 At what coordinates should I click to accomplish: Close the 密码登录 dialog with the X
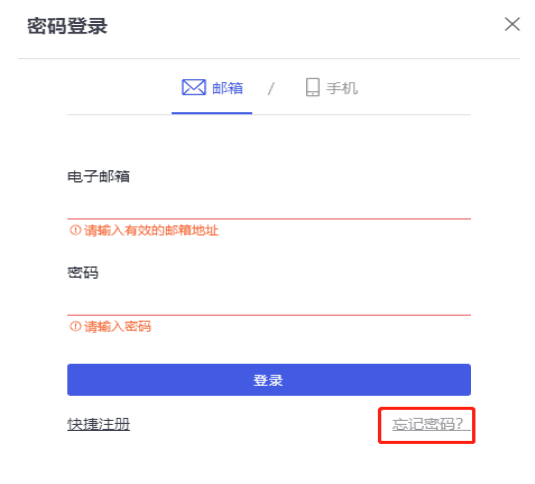point(512,24)
